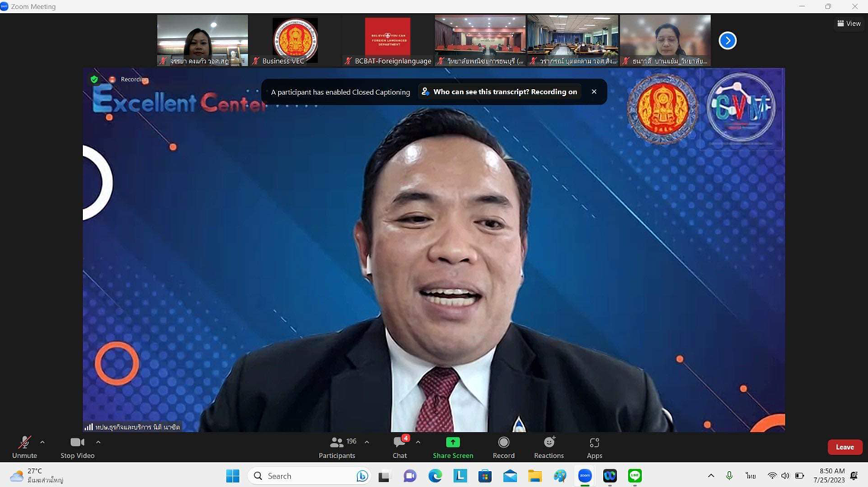868x487 pixels.
Task: Click the microphone tray icon
Action: (x=729, y=476)
